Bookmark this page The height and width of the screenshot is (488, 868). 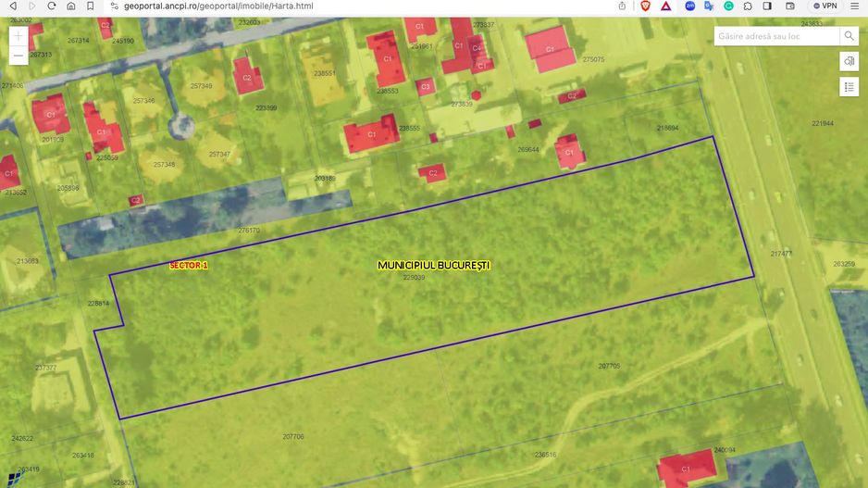click(89, 6)
